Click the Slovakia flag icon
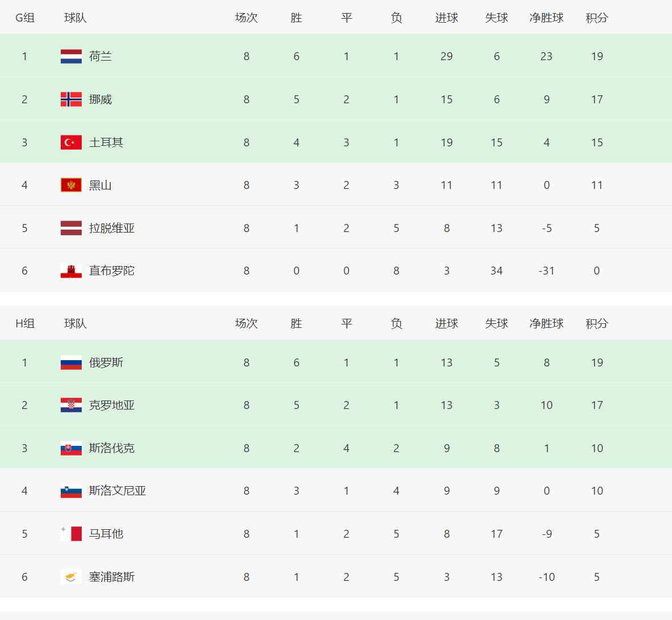Screen dimensions: 672x620 [71, 448]
